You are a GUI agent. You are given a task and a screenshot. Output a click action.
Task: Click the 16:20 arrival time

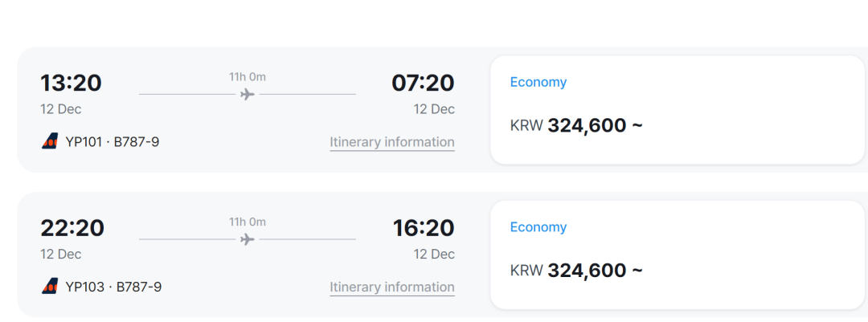click(x=424, y=228)
